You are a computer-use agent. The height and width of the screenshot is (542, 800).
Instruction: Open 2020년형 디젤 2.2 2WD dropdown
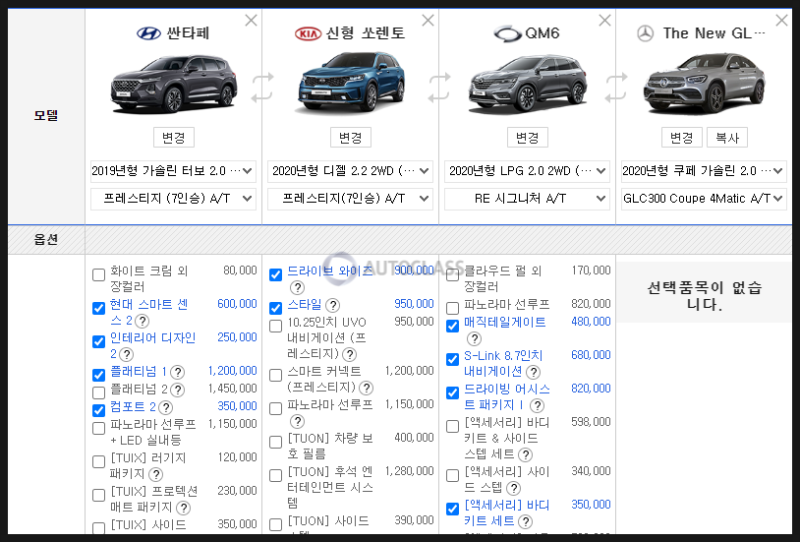[350, 171]
